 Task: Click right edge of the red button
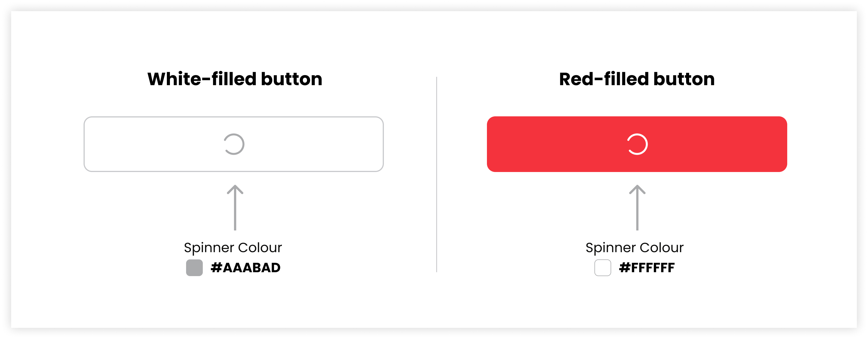786,144
